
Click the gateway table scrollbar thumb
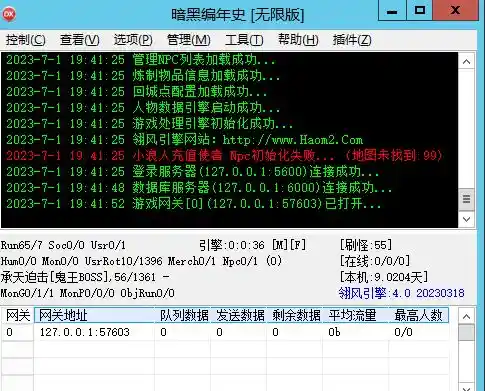(x=467, y=333)
